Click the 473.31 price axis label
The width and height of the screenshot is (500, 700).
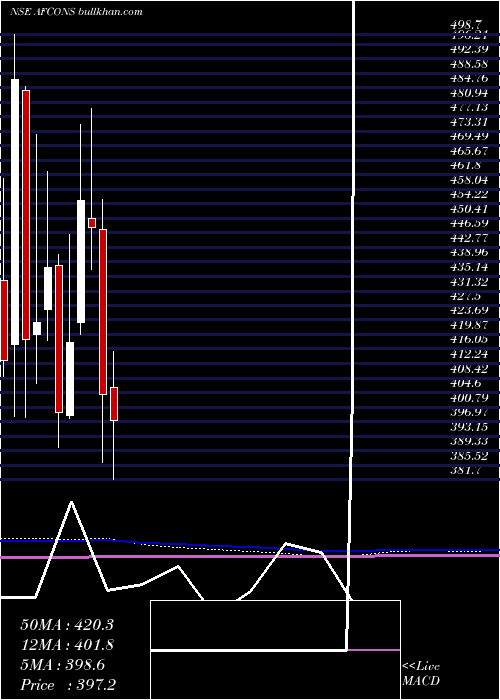(469, 122)
